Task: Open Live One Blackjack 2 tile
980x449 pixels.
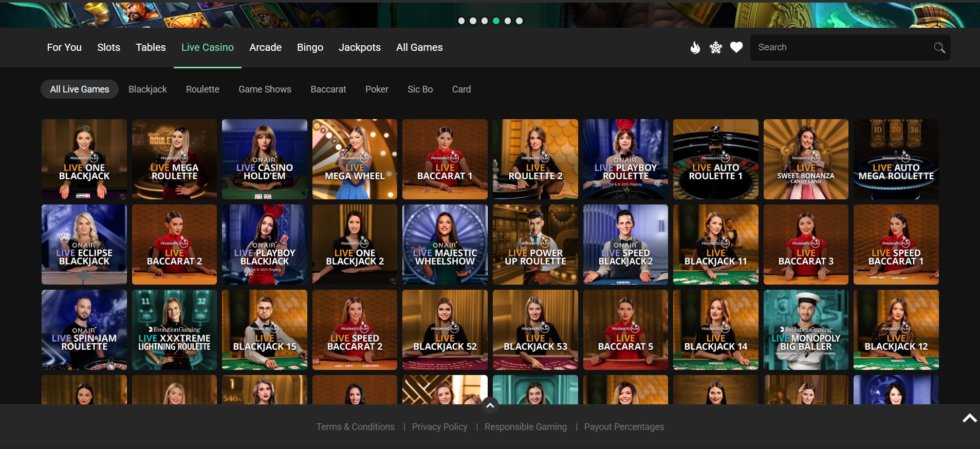Action: point(355,245)
